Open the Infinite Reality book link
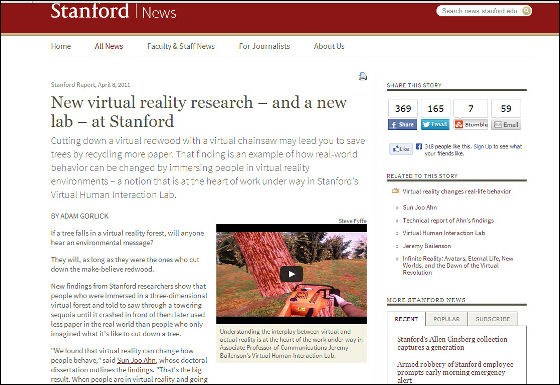 click(458, 265)
